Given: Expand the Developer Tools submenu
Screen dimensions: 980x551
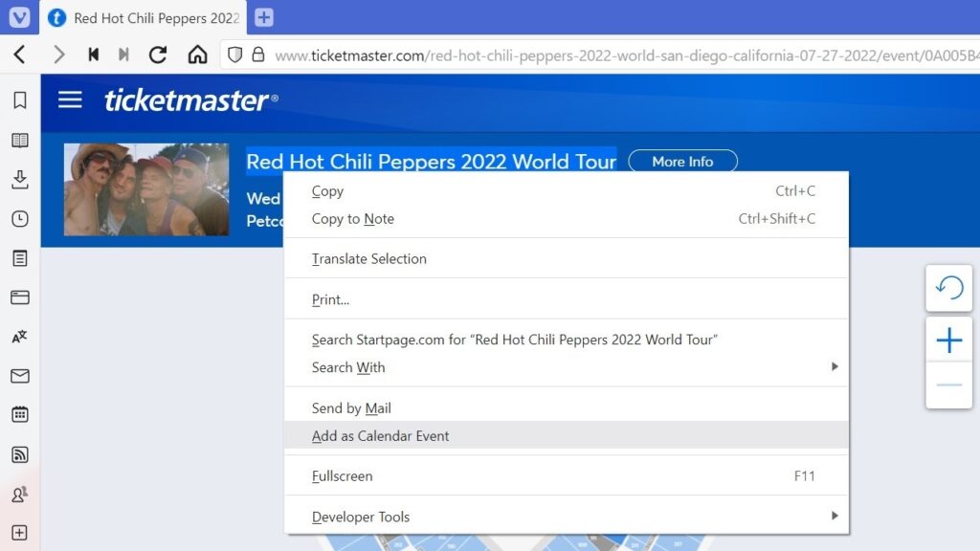Looking at the screenshot, I should tap(567, 517).
